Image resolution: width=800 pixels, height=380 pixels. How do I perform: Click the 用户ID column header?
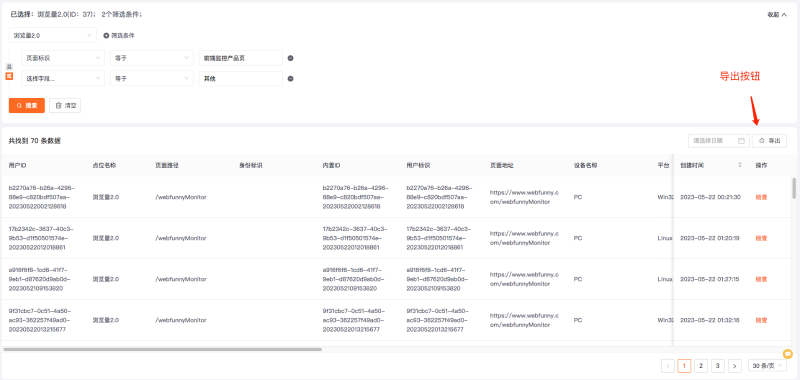tap(17, 165)
